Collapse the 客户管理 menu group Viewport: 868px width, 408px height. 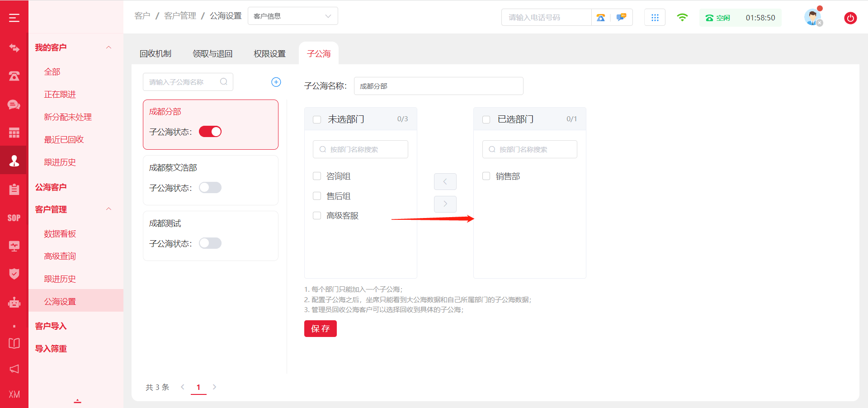(108, 209)
